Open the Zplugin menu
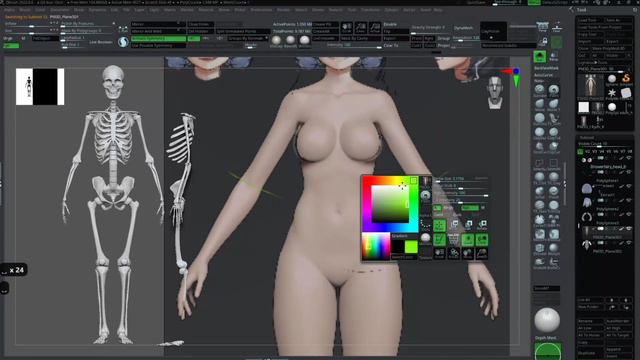The width and height of the screenshot is (640, 360). [391, 10]
